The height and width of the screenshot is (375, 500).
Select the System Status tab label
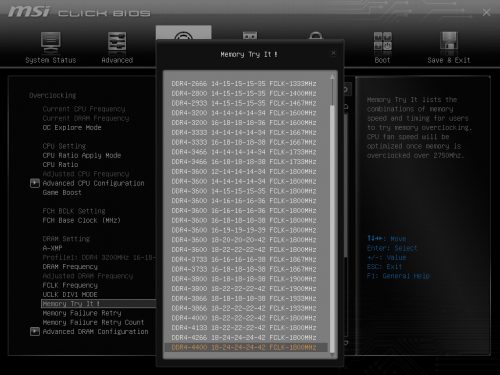(x=51, y=60)
